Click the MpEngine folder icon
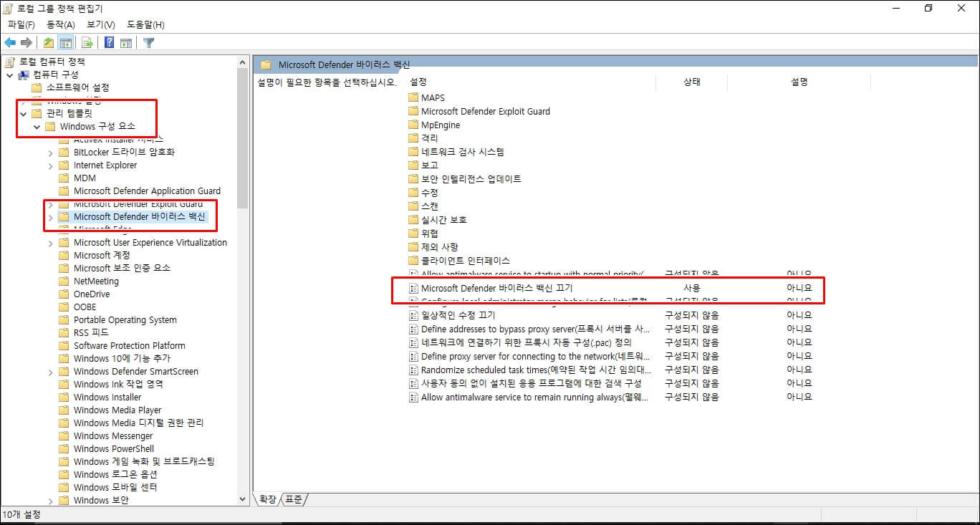Image resolution: width=980 pixels, height=525 pixels. [x=413, y=125]
